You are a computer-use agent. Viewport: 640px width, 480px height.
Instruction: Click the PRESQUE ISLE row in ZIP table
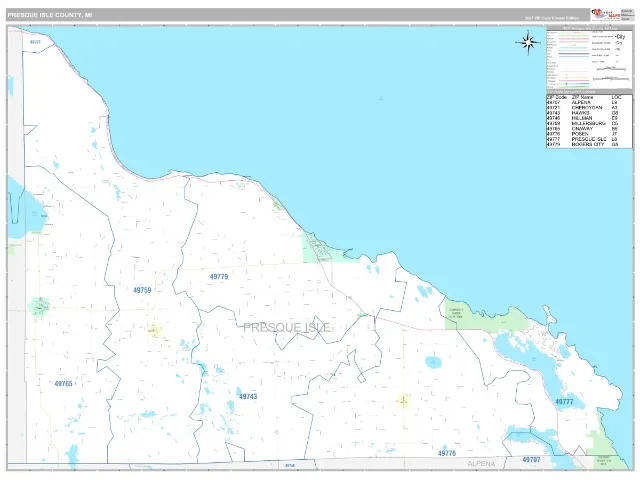point(584,139)
